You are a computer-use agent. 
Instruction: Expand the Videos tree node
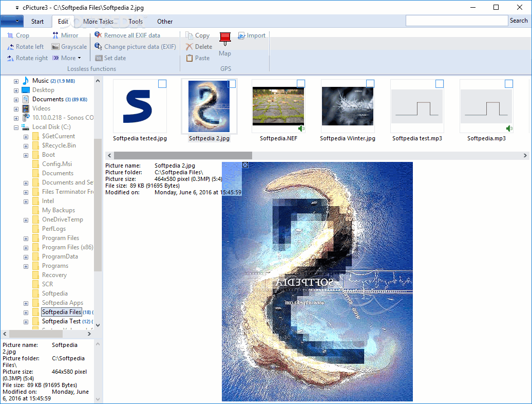pos(16,109)
